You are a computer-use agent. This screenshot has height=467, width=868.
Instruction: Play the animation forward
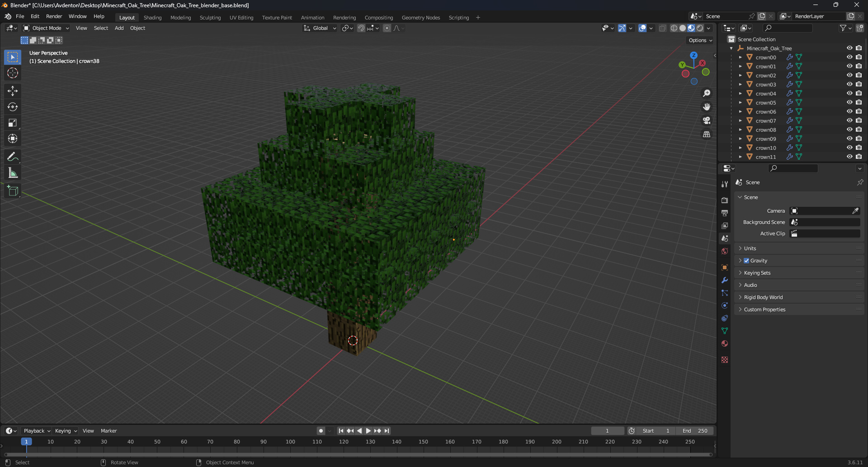click(368, 431)
